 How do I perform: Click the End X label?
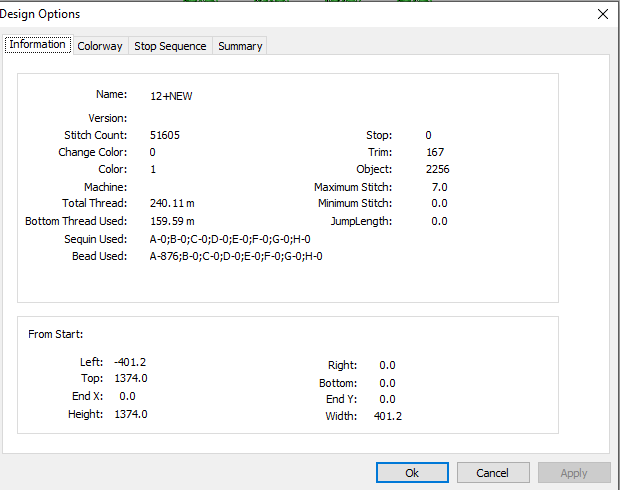click(87, 396)
